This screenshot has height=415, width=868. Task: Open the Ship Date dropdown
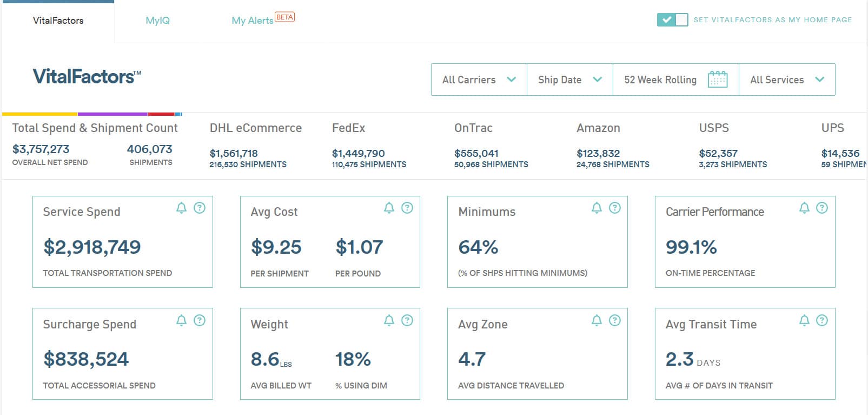pyautogui.click(x=570, y=80)
